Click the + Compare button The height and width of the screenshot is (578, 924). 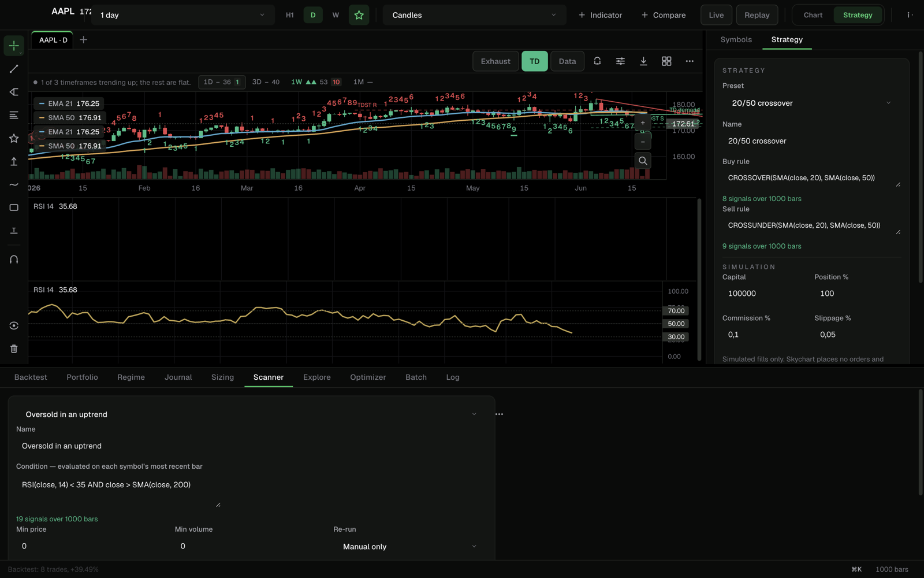click(x=664, y=15)
